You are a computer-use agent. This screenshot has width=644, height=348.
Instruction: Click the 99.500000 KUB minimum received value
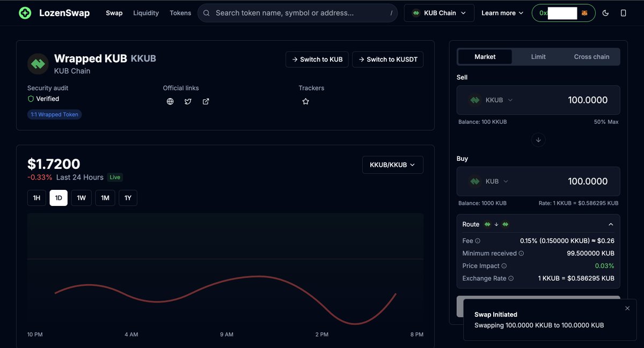click(x=590, y=254)
